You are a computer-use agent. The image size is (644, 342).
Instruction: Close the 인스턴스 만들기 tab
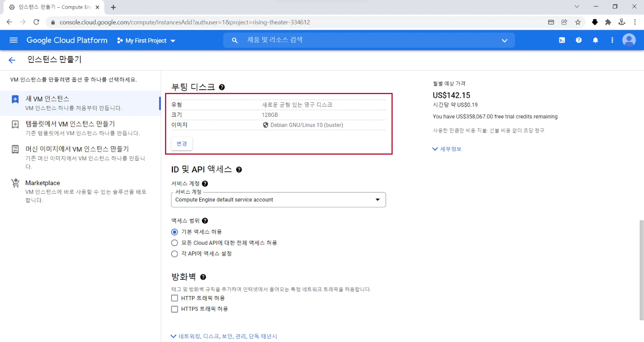[x=97, y=7]
